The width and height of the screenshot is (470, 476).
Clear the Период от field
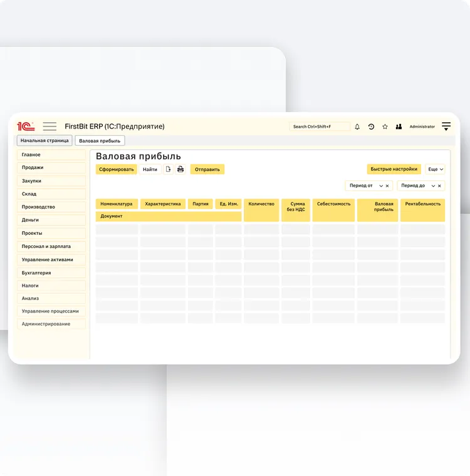tap(387, 186)
